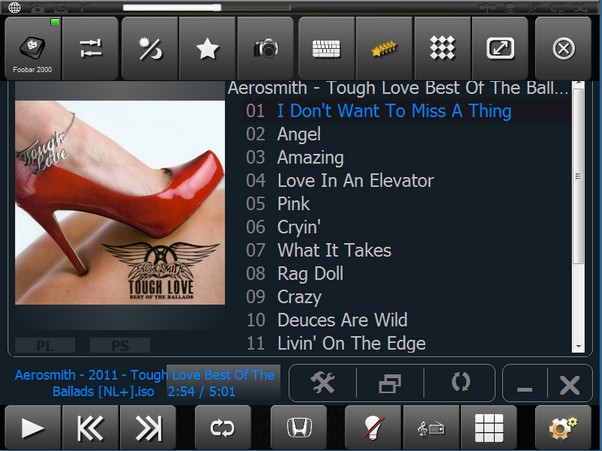Click the playlist scrollbar down arrow
Screen dimensions: 602x451
(578, 347)
